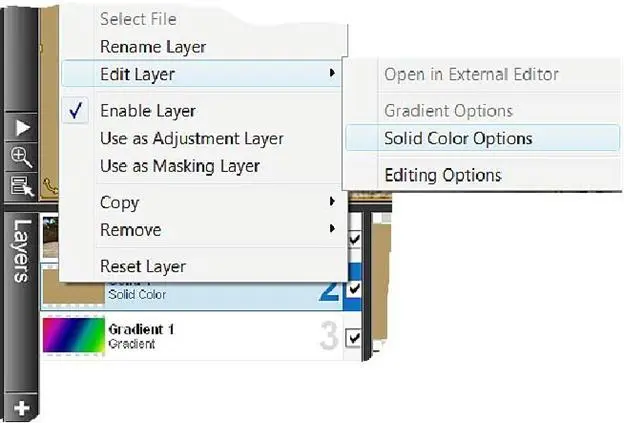Image resolution: width=624 pixels, height=423 pixels.
Task: Open Editing Options in submenu
Action: [442, 176]
